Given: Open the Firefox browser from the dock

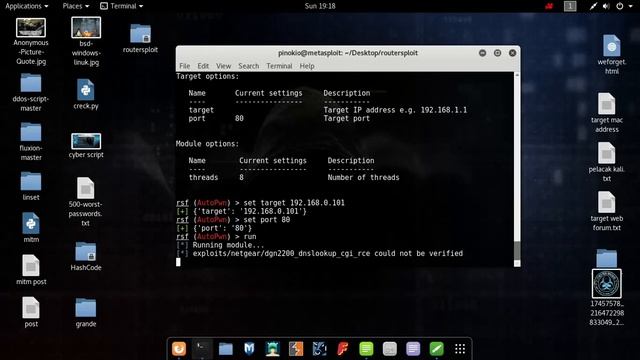Looking at the screenshot, I should pyautogui.click(x=179, y=349).
